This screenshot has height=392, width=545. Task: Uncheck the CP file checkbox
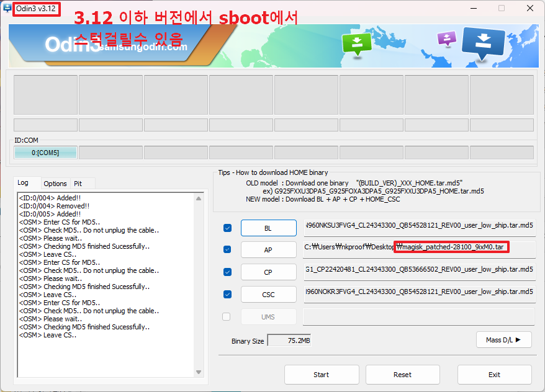[x=227, y=272]
